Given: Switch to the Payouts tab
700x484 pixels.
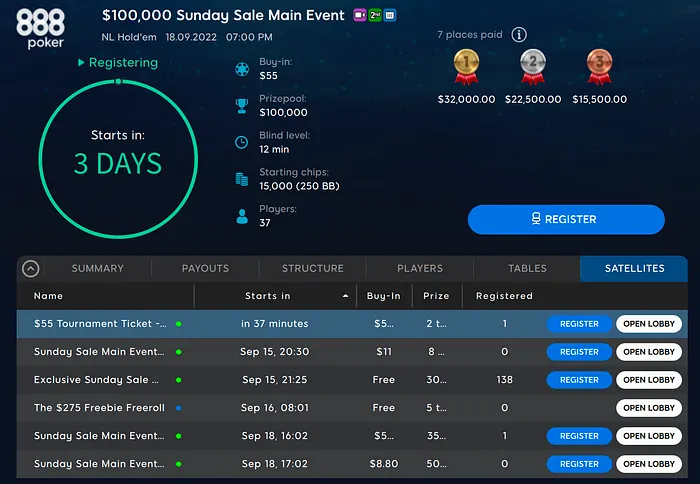Looking at the screenshot, I should (x=205, y=268).
